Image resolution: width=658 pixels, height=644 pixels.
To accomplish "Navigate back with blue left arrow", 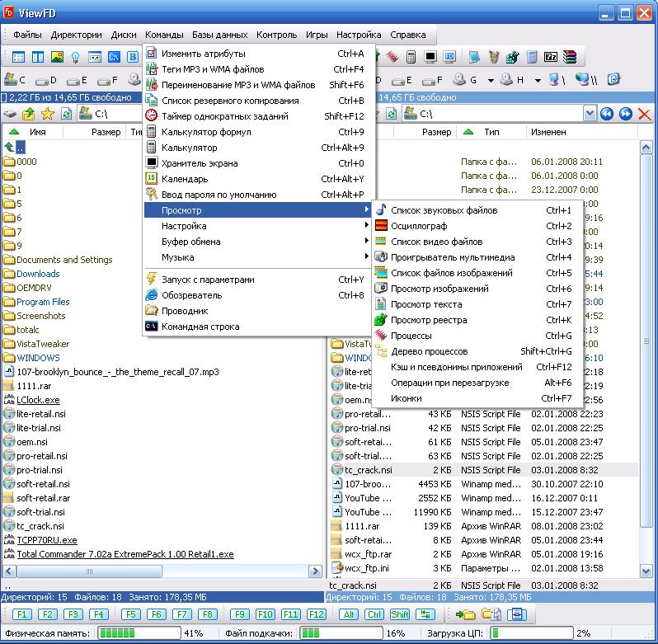I will (606, 114).
